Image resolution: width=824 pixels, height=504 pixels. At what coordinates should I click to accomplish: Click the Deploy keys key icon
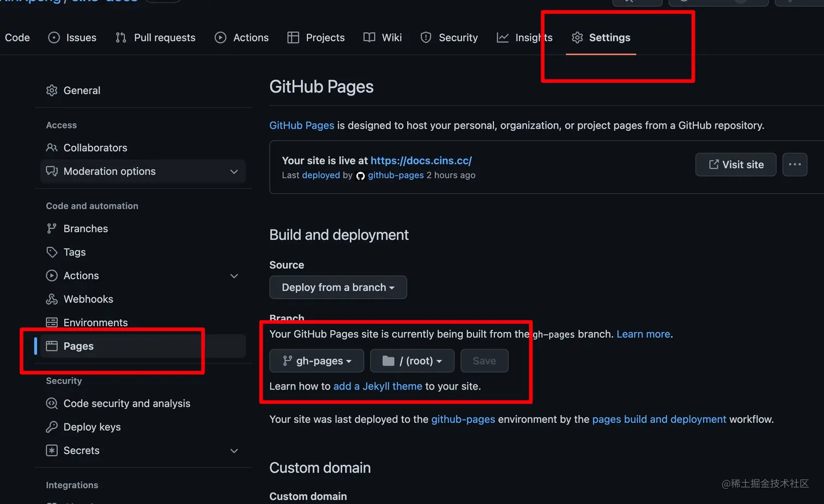(x=52, y=427)
